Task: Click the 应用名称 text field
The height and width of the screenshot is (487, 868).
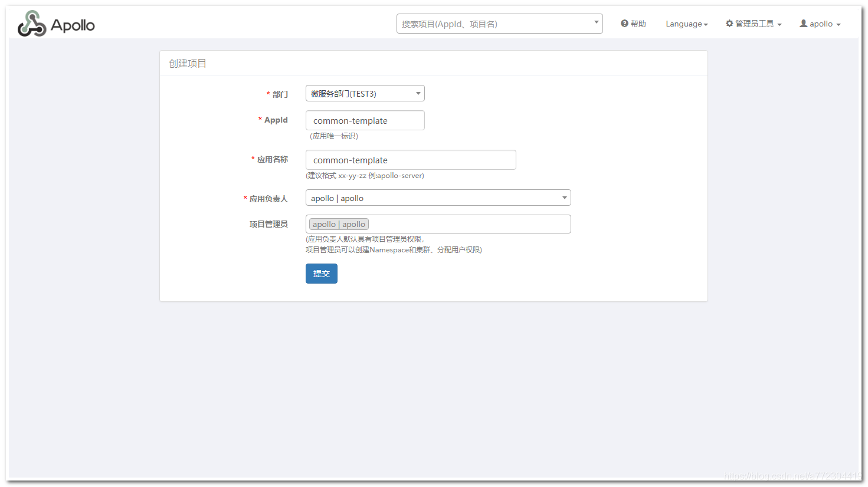Action: [410, 160]
